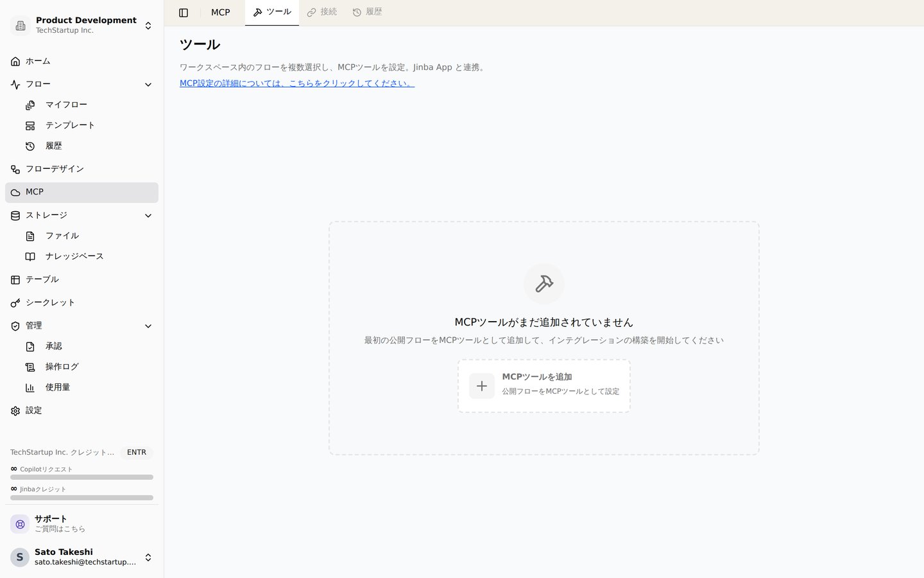The width and height of the screenshot is (924, 578).
Task: Click the ストレージ database icon
Action: (x=15, y=216)
